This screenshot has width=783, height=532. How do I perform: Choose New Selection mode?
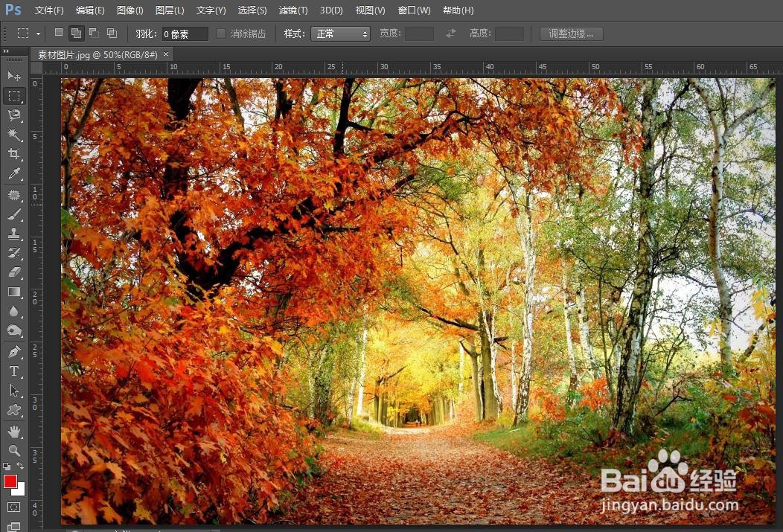[x=58, y=33]
